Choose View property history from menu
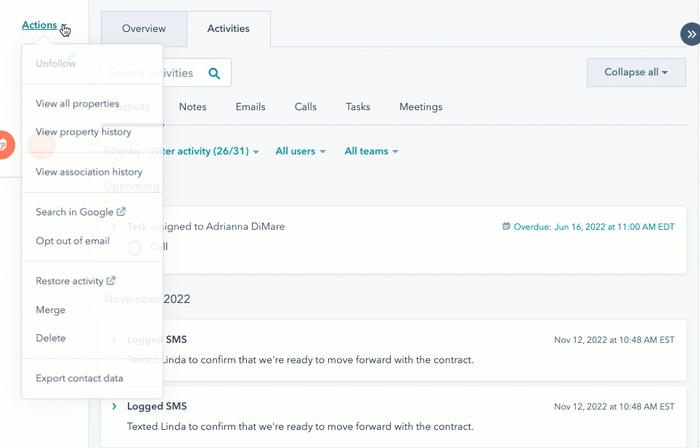The image size is (700, 448). tap(83, 132)
